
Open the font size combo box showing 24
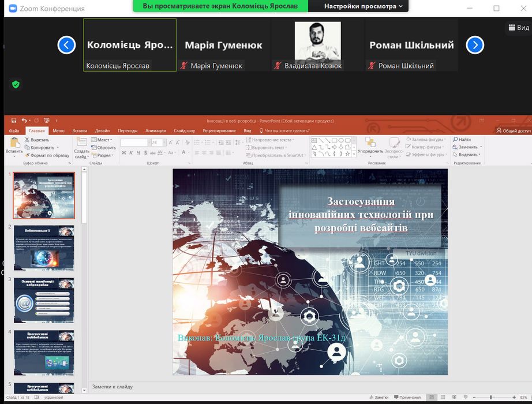156,143
